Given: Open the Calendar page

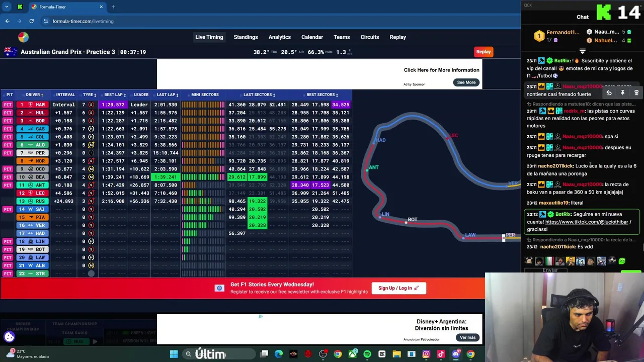Looking at the screenshot, I should pos(312,37).
